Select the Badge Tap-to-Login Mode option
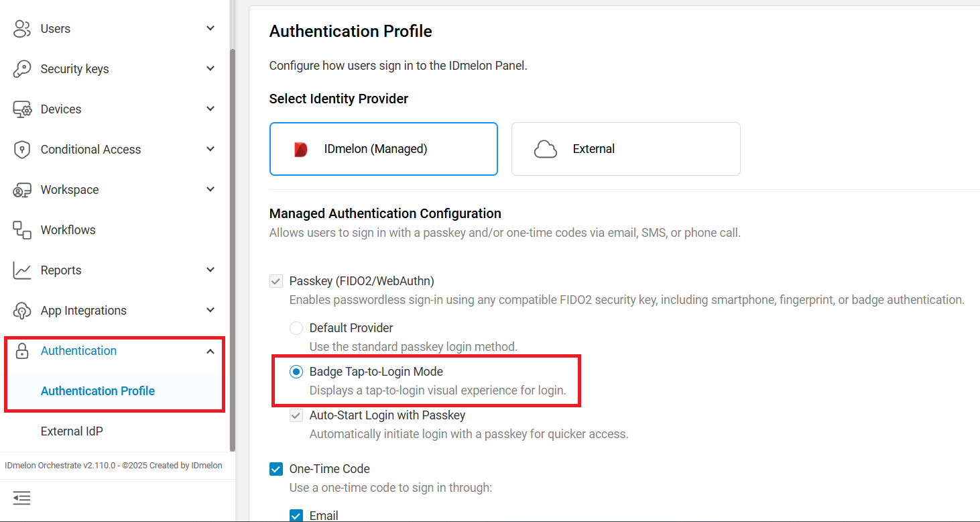The width and height of the screenshot is (980, 522). click(x=296, y=372)
